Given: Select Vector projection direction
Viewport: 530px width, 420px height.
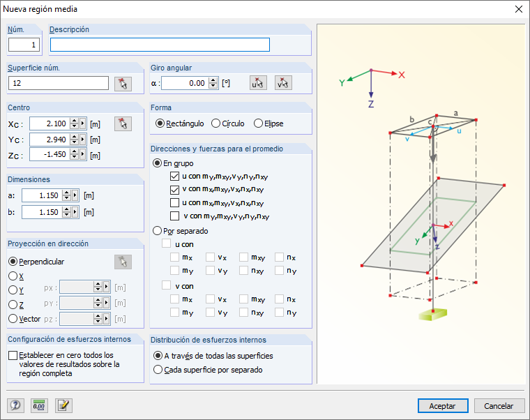Looking at the screenshot, I should (x=24, y=319).
